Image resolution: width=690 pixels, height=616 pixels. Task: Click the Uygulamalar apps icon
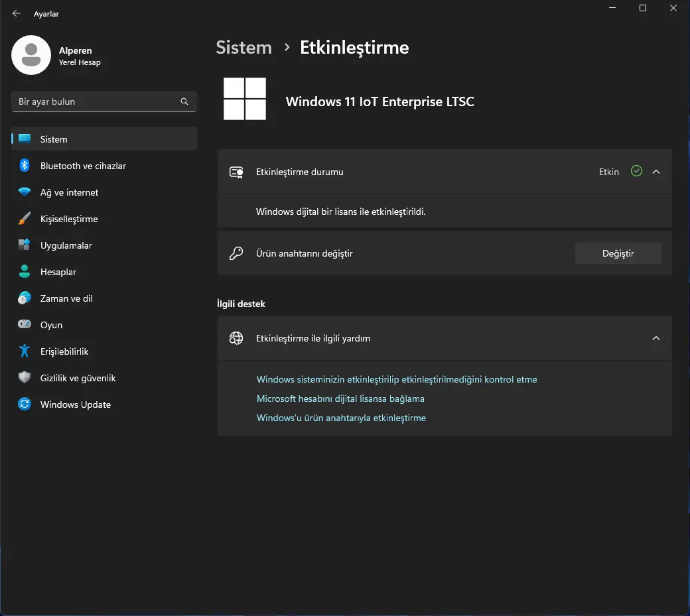(x=25, y=245)
